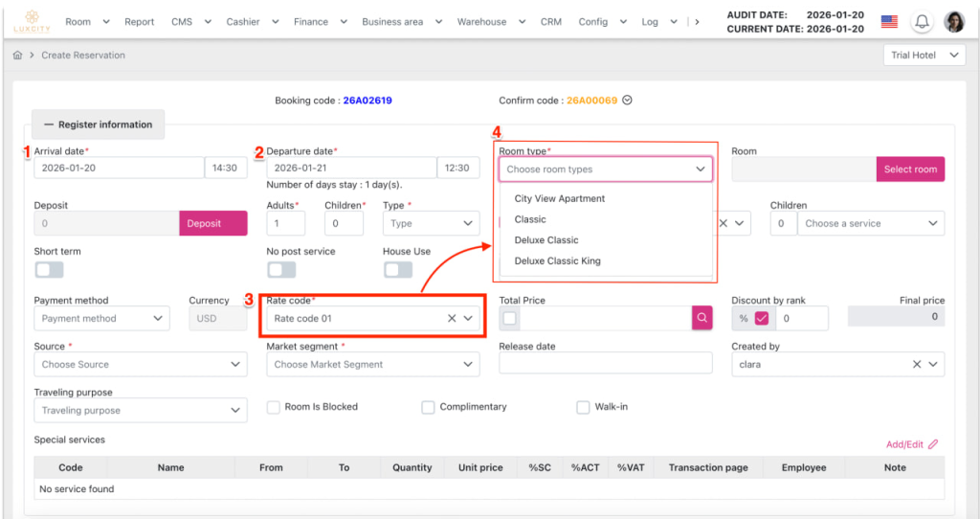Click the US flag language icon
Image resolution: width=980 pixels, height=519 pixels.
(889, 22)
